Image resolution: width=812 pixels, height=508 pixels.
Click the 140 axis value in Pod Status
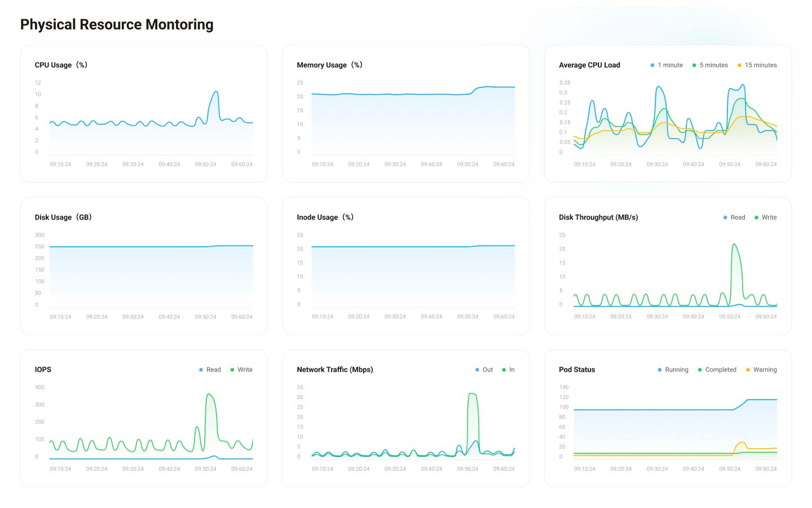point(564,387)
